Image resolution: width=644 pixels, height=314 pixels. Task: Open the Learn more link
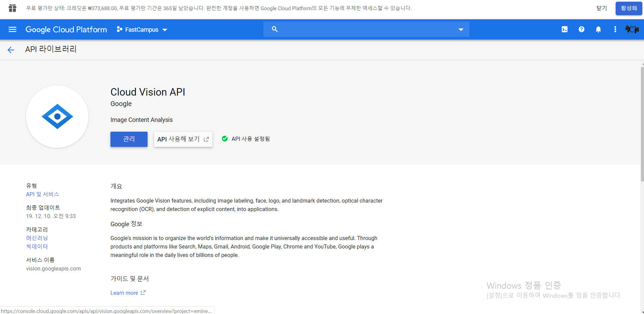(128, 293)
